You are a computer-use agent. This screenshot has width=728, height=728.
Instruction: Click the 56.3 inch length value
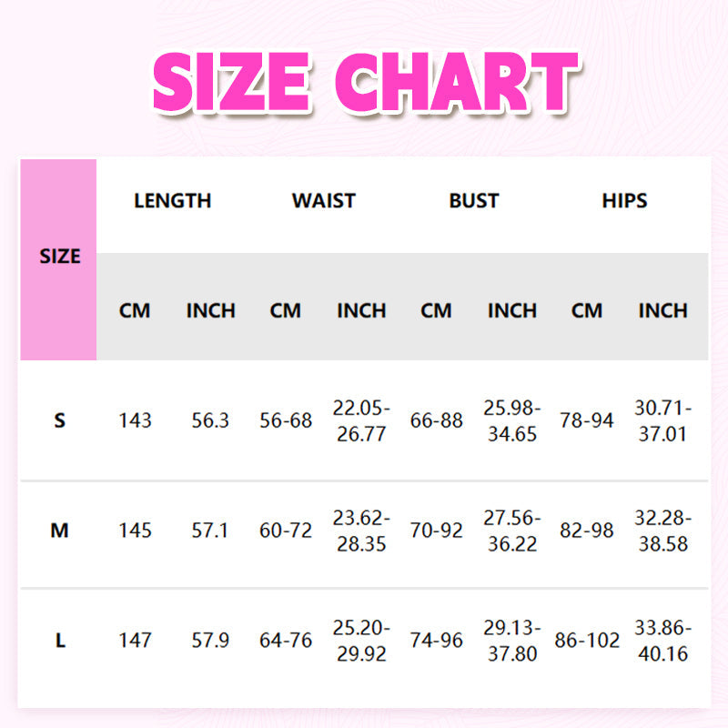coord(210,420)
